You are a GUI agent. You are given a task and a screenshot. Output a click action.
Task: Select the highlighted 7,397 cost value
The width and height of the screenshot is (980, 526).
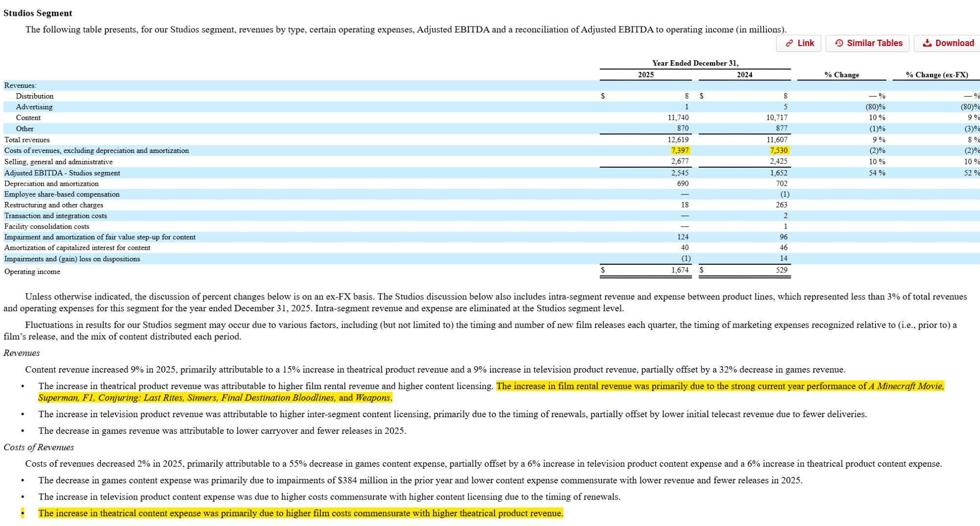point(680,150)
